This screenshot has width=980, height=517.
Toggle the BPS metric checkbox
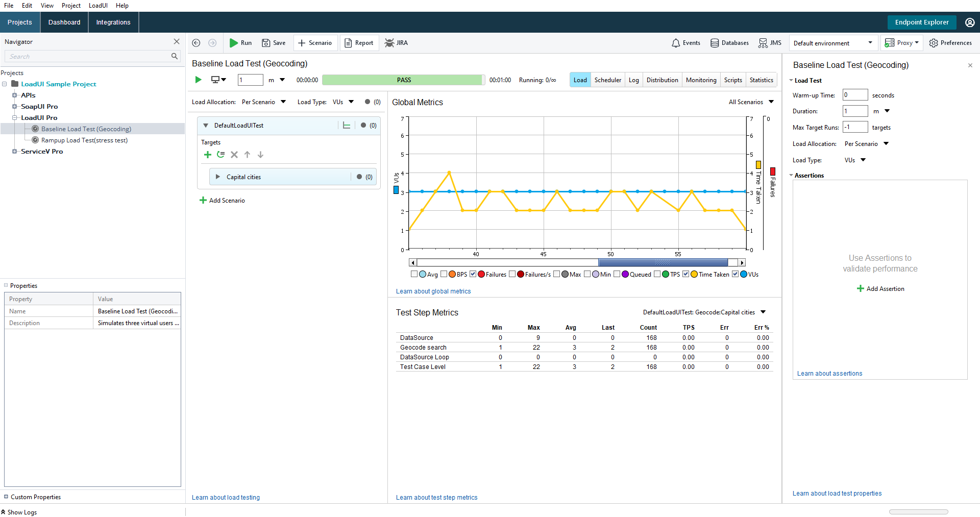(444, 274)
